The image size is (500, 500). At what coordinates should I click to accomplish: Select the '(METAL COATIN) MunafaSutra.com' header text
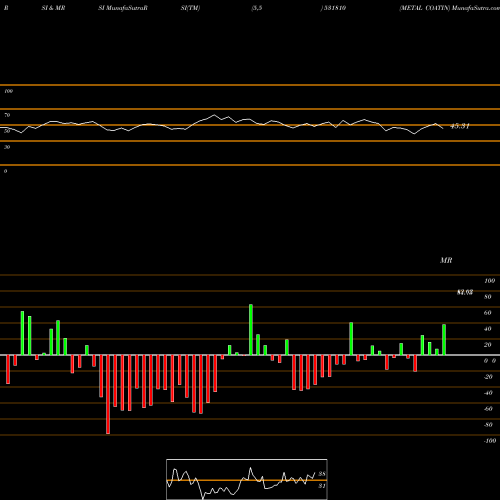coord(449,8)
